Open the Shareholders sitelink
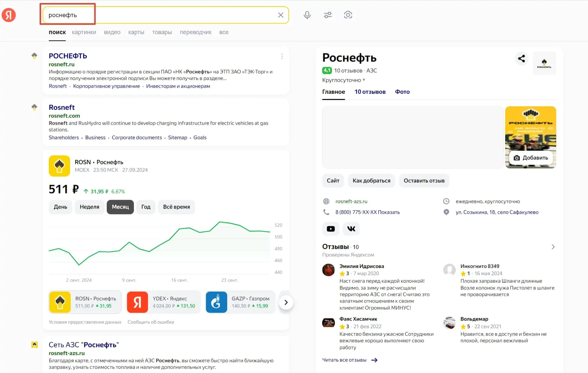 (x=64, y=138)
